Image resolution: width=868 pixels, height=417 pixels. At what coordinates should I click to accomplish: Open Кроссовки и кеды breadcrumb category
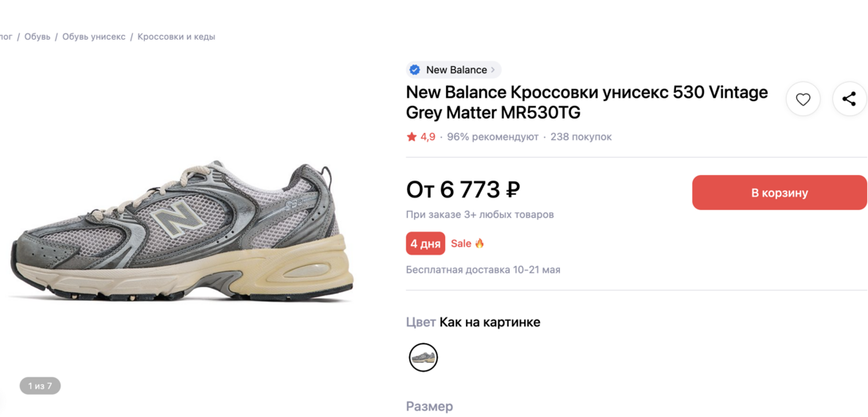(x=176, y=37)
